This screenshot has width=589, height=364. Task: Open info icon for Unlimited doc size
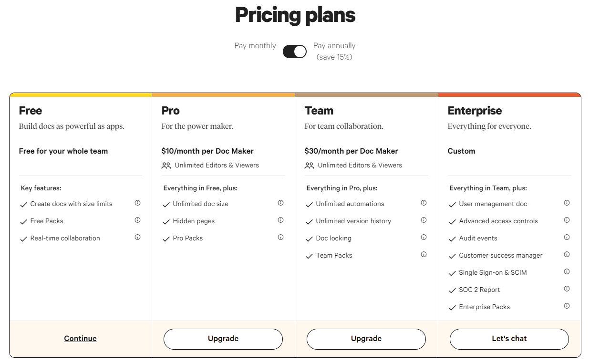pyautogui.click(x=280, y=203)
